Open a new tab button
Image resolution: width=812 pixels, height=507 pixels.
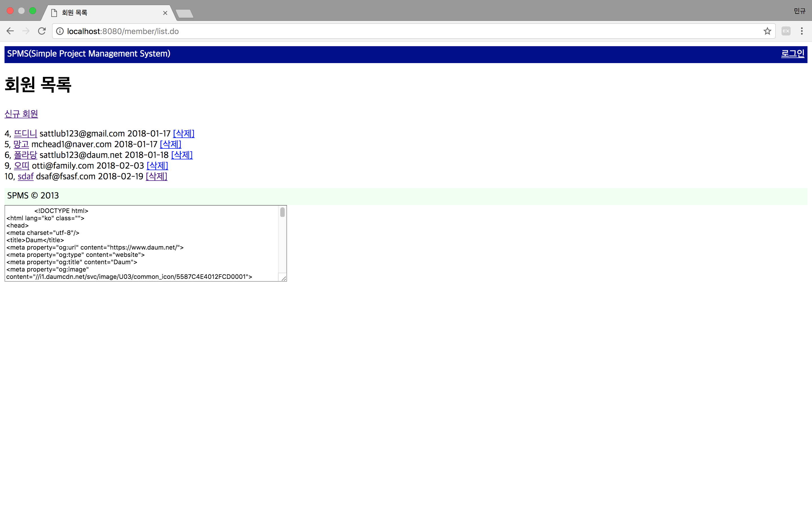pyautogui.click(x=184, y=14)
